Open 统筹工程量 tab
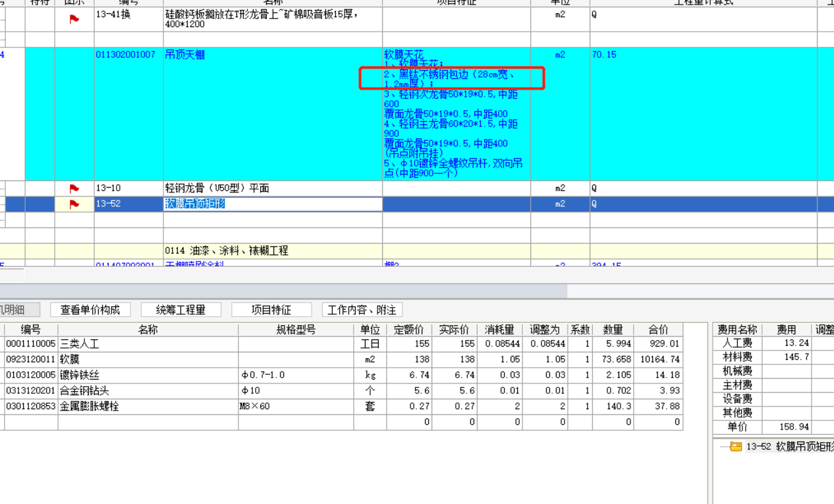834x504 pixels. 181,310
